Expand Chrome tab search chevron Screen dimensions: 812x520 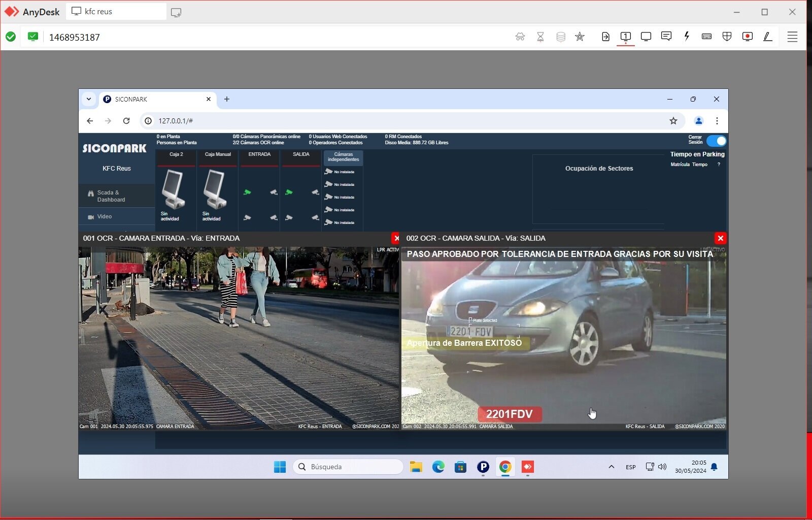[89, 99]
